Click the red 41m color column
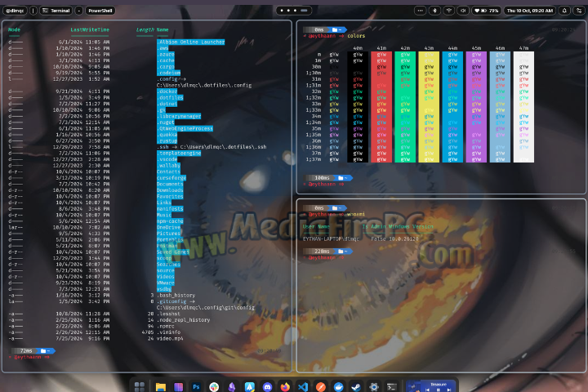 tap(381, 107)
